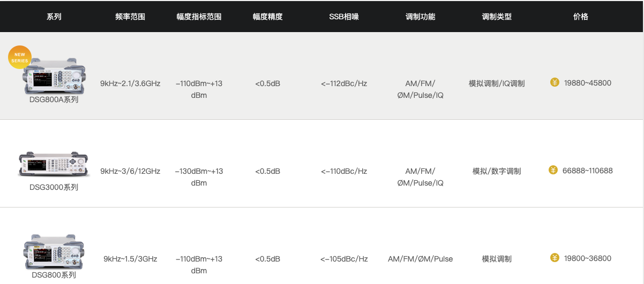Open the DSG3000系列 product link

[x=54, y=187]
